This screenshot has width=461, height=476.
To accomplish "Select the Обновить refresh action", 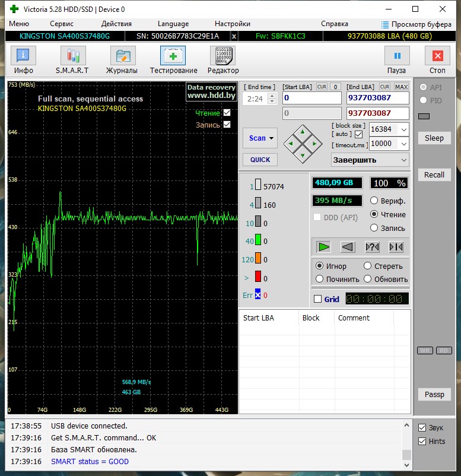I will click(x=367, y=279).
